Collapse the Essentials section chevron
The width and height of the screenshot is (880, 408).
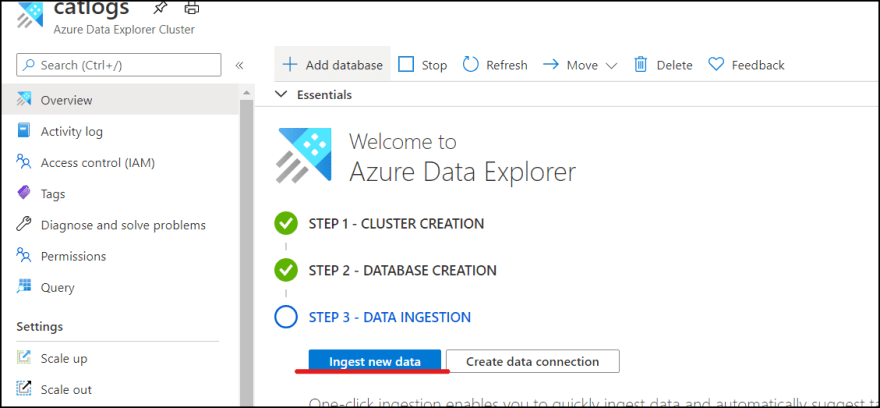[x=281, y=94]
